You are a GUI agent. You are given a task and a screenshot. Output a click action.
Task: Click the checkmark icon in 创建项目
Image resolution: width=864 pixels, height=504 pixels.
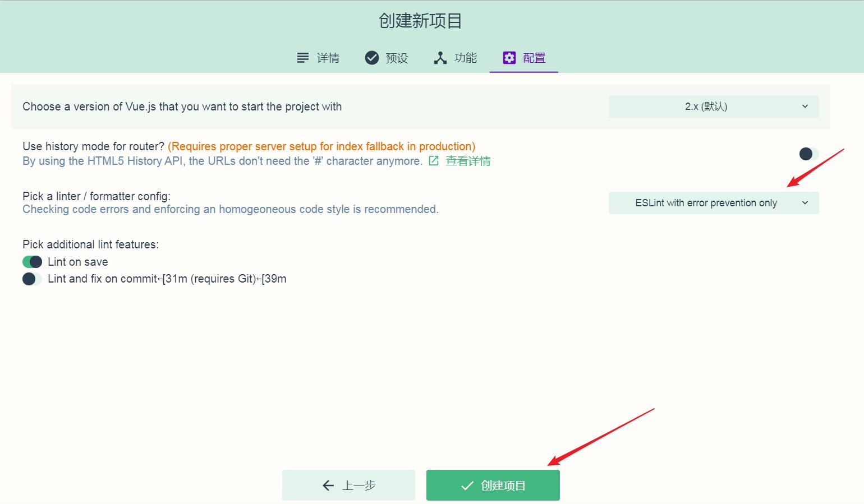point(467,485)
